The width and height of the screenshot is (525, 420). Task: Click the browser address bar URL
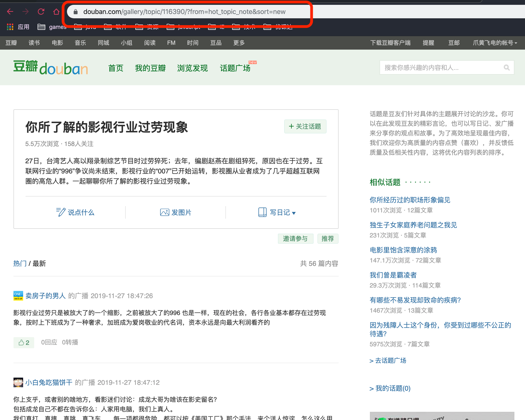click(184, 12)
